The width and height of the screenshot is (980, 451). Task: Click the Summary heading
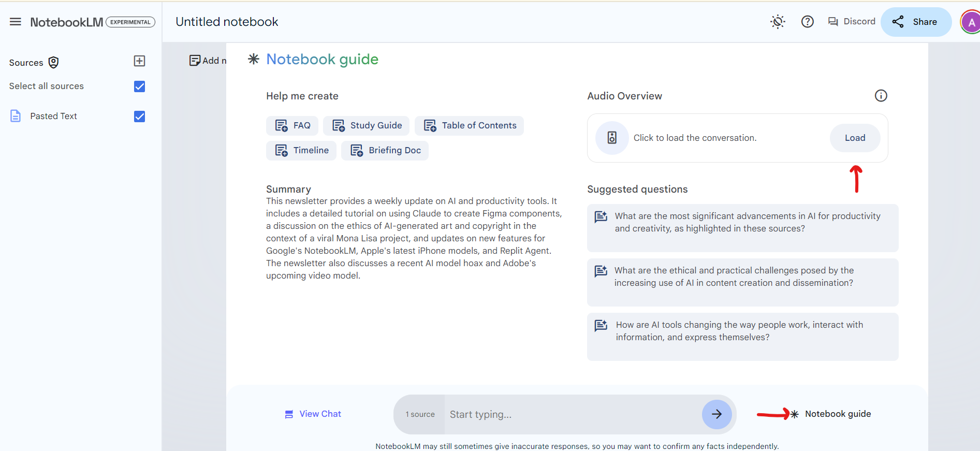pyautogui.click(x=288, y=189)
